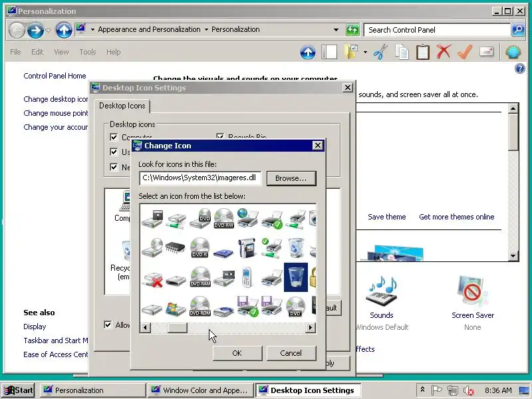This screenshot has width=532, height=399.
Task: Click icon list scroll left arrow
Action: (x=146, y=328)
